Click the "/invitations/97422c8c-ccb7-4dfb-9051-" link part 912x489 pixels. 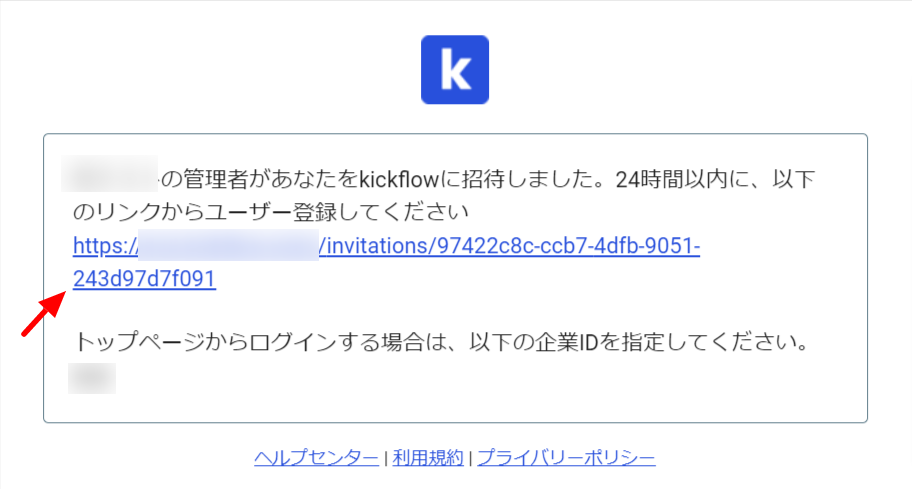[510, 246]
